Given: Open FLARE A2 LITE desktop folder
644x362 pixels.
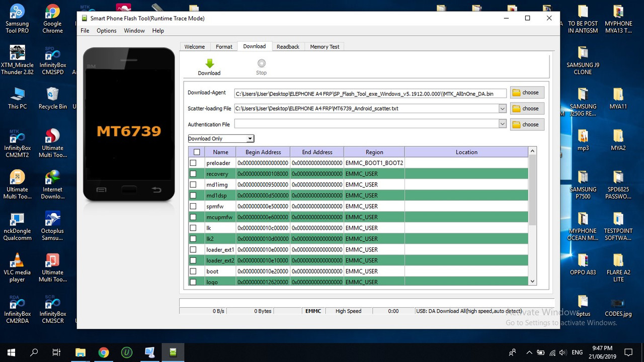Looking at the screenshot, I should click(618, 268).
